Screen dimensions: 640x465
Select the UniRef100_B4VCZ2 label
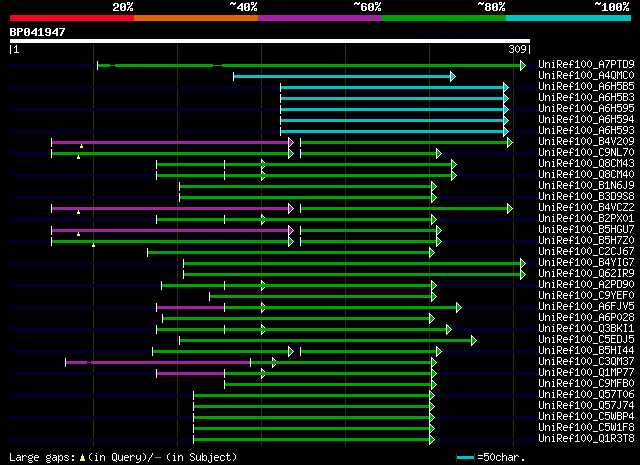(x=586, y=207)
